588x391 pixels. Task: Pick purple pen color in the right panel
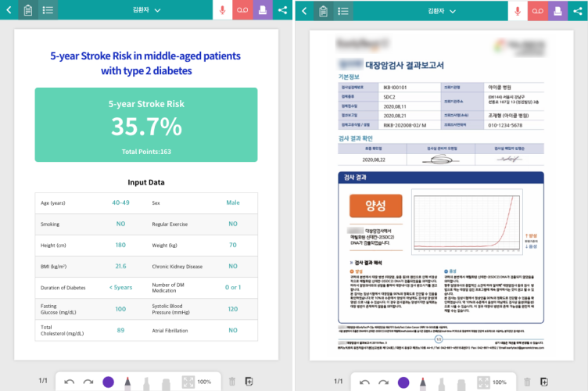click(x=403, y=382)
